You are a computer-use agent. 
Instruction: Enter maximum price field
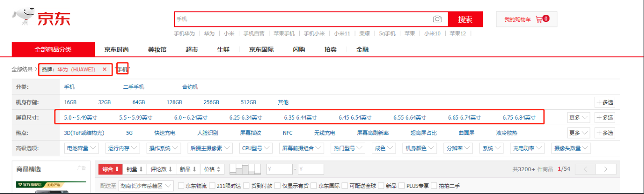[310, 169]
